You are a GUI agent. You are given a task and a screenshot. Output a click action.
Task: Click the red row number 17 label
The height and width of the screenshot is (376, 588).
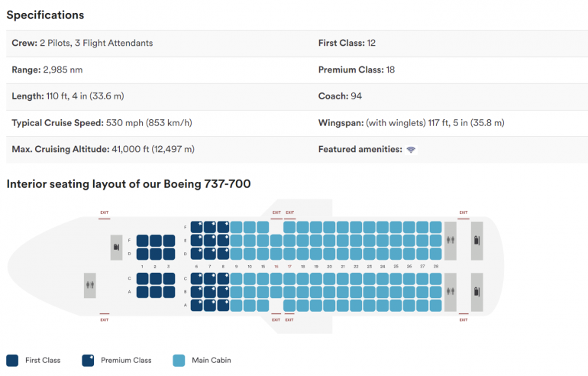[290, 266]
